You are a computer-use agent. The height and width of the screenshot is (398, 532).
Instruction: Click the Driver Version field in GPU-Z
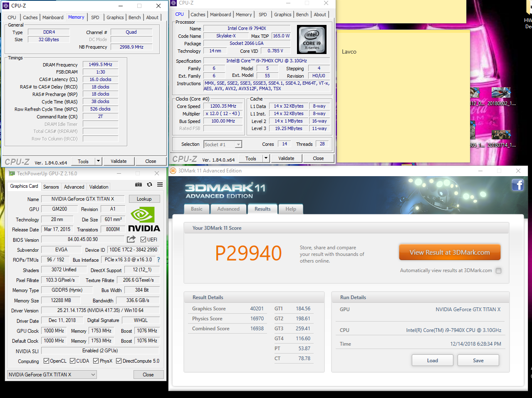(100, 310)
